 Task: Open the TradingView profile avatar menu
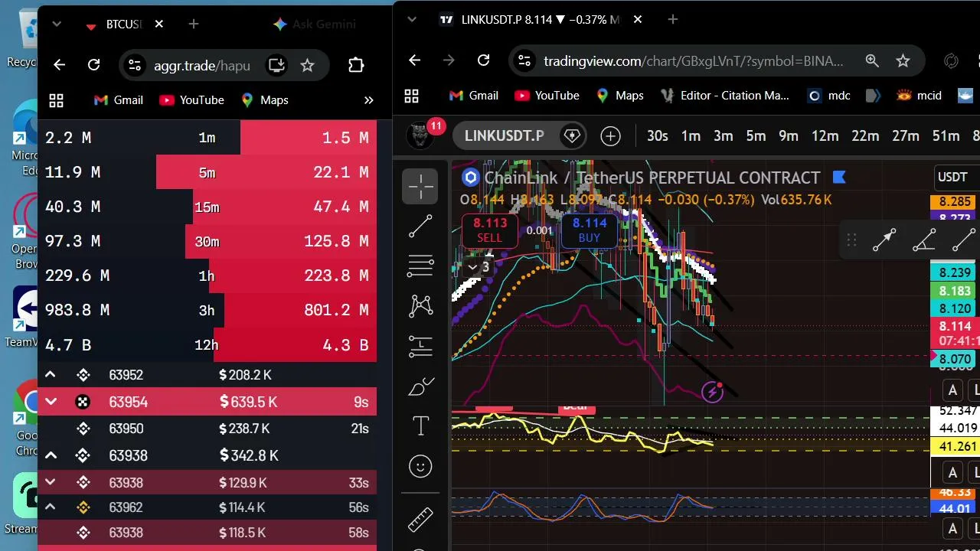pyautogui.click(x=419, y=136)
